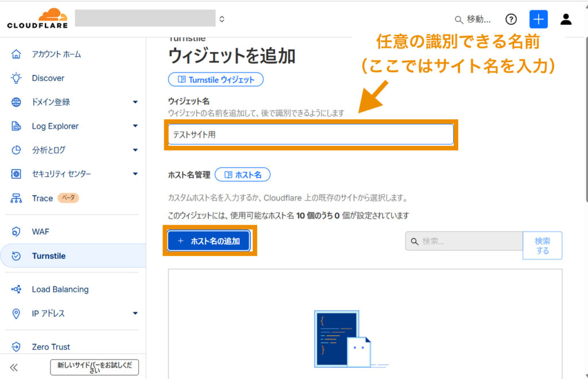Expand the 分析とログ section arrow

coord(135,150)
